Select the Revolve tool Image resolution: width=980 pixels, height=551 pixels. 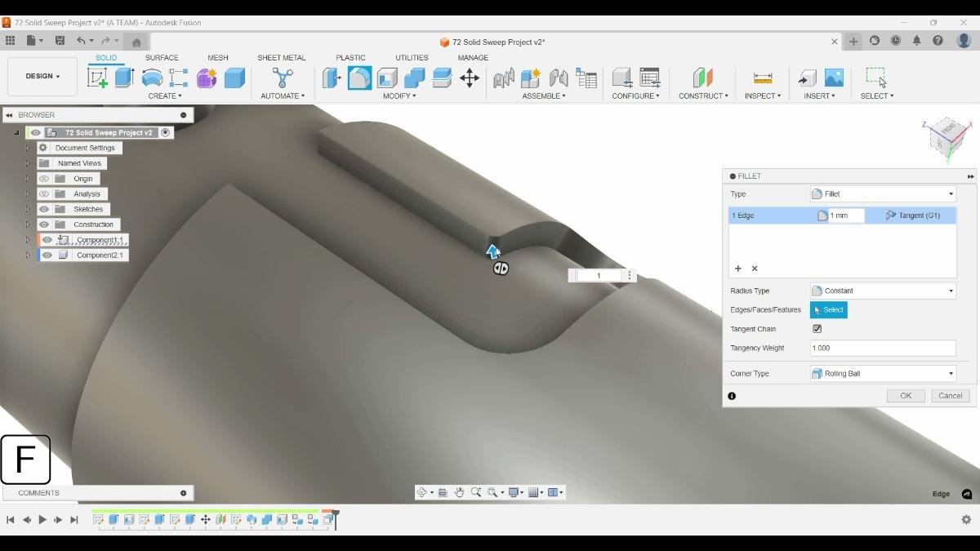pos(152,78)
